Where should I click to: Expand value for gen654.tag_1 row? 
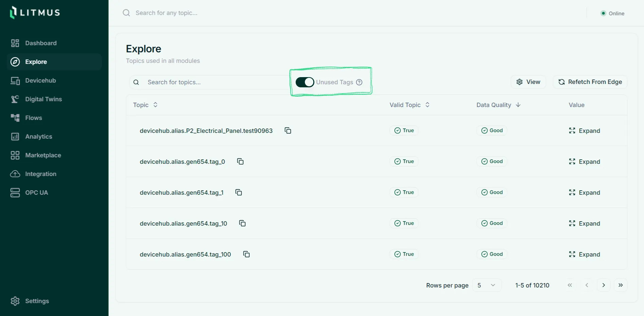(x=585, y=193)
